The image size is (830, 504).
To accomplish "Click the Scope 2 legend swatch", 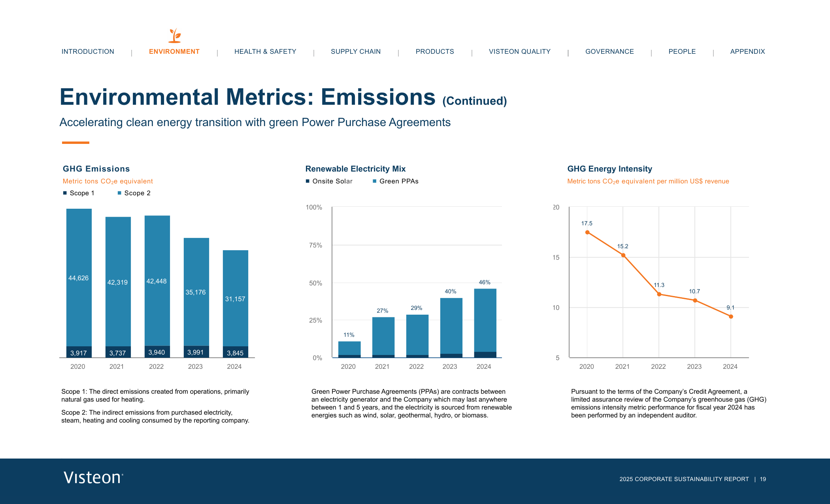I will pyautogui.click(x=119, y=193).
